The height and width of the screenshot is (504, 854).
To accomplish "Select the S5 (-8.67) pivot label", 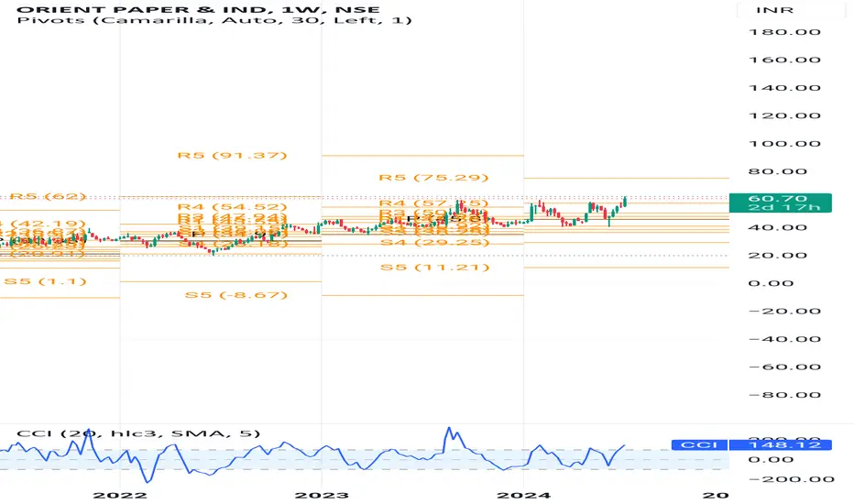I will pos(235,295).
